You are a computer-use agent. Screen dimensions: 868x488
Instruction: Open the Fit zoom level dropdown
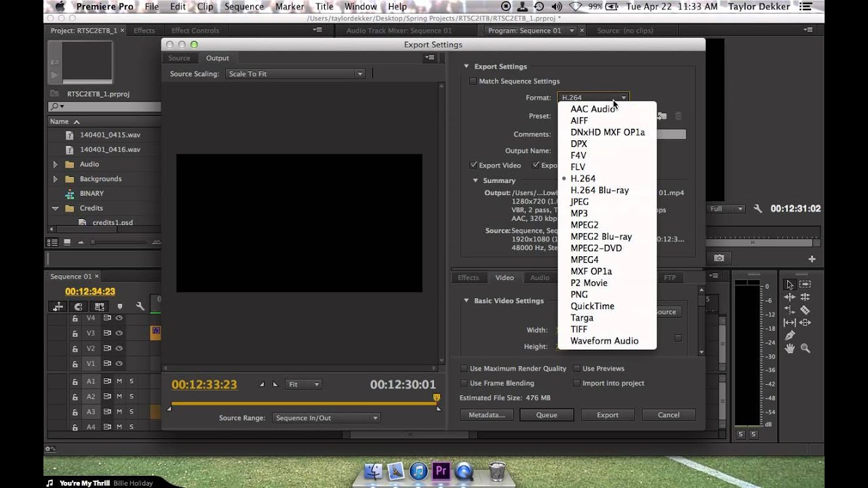tap(303, 384)
